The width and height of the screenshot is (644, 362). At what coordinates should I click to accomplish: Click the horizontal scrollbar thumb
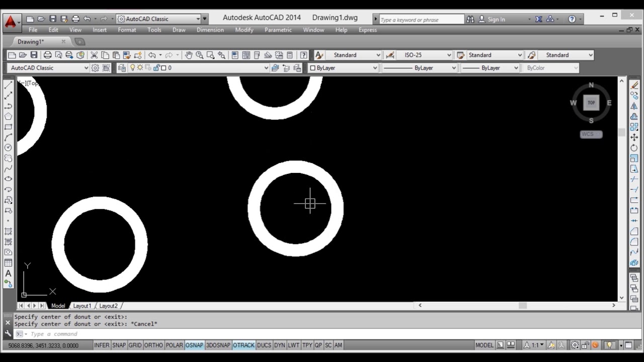(523, 305)
